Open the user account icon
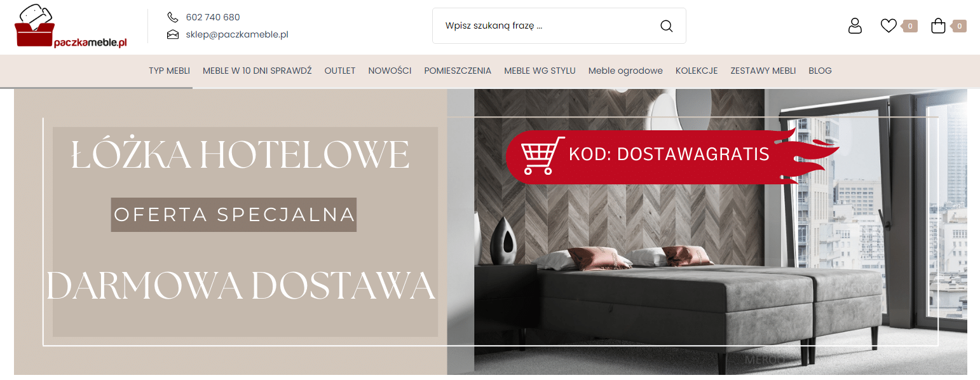This screenshot has height=380, width=980. (x=855, y=26)
